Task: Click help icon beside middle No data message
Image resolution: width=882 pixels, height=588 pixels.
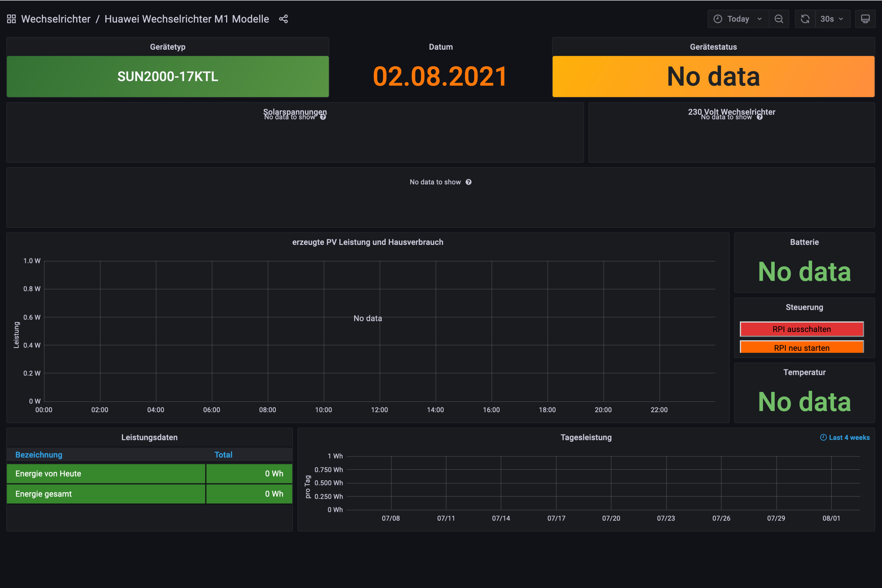Action: click(x=468, y=182)
